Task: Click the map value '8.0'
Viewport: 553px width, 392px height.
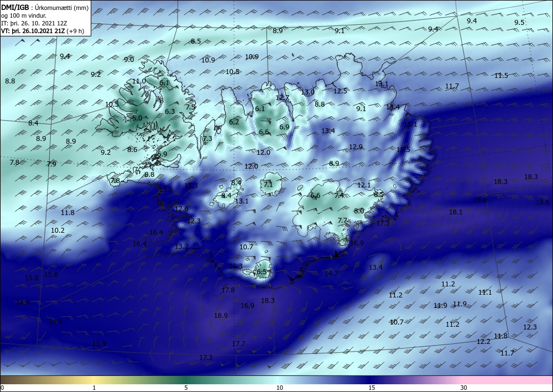Action: (359, 211)
